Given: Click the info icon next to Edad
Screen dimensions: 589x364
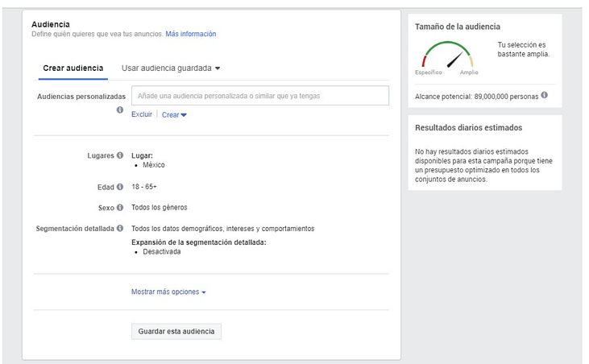Looking at the screenshot, I should (x=120, y=187).
